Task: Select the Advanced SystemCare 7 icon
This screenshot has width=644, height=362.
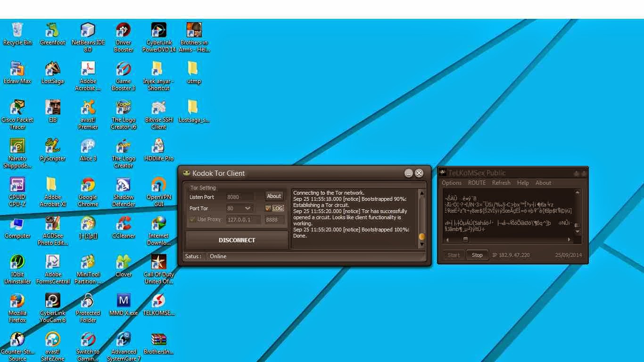Action: point(124,346)
